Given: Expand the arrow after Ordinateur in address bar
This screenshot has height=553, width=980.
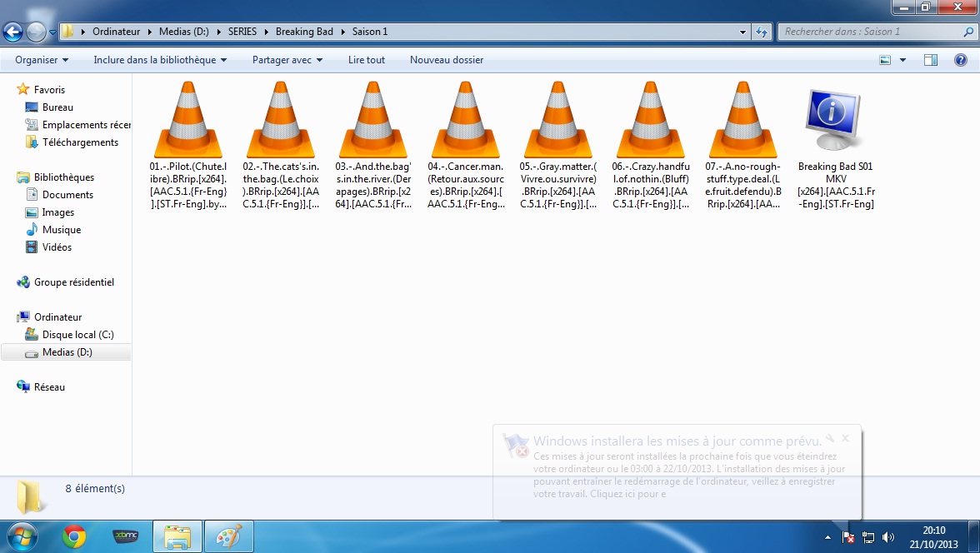Looking at the screenshot, I should pos(150,32).
